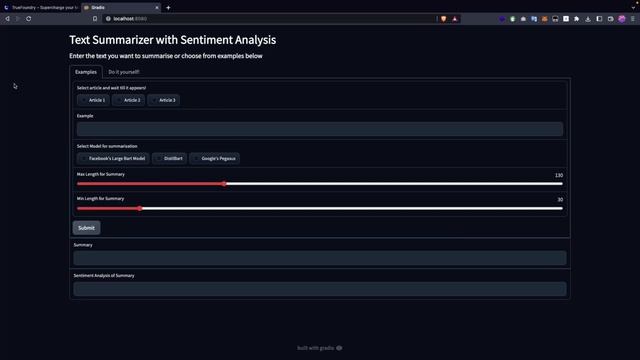Image resolution: width=640 pixels, height=360 pixels.
Task: Click the Max Length value 130
Action: [x=559, y=175]
